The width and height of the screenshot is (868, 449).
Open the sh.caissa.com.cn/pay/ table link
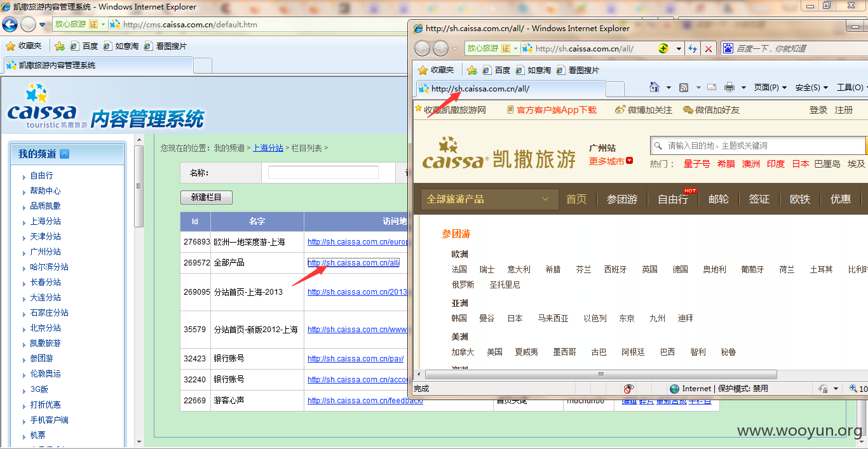(x=355, y=359)
